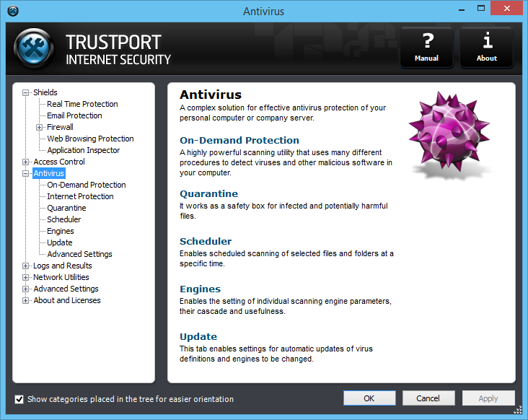Viewport: 528px width, 420px height.
Task: Select Engines in the tree
Action: point(61,231)
